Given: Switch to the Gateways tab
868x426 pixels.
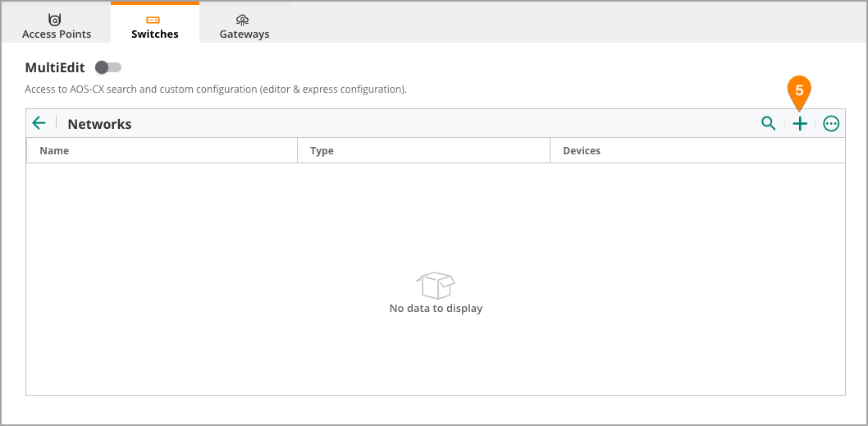Looking at the screenshot, I should click(244, 28).
